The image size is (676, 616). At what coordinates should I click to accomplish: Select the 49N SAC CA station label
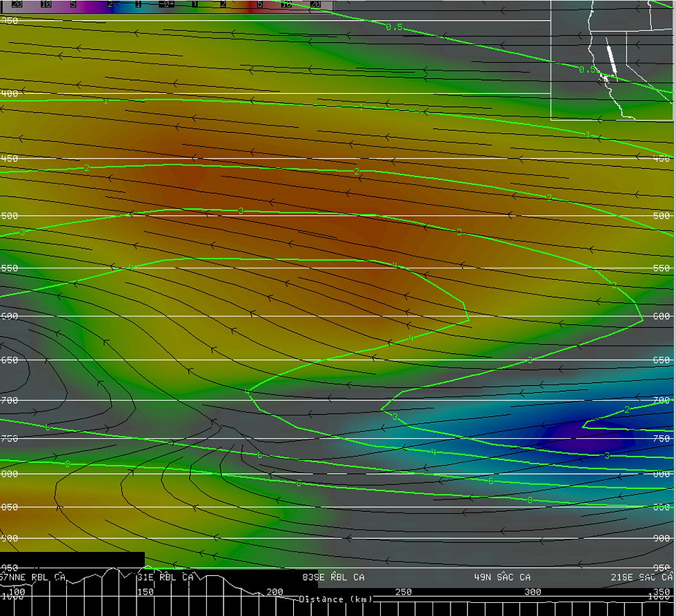click(x=502, y=577)
